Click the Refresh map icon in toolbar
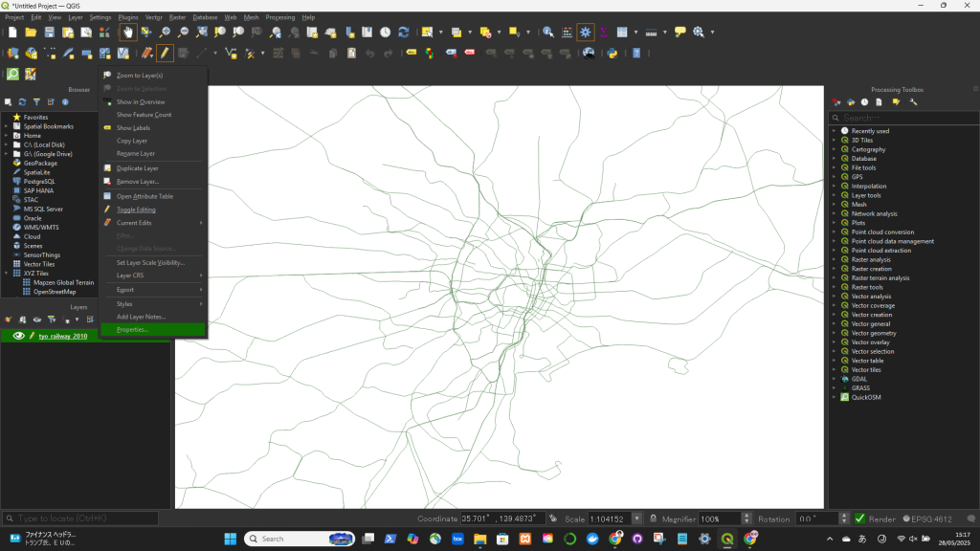Viewport: 980px width, 551px height. [x=403, y=32]
